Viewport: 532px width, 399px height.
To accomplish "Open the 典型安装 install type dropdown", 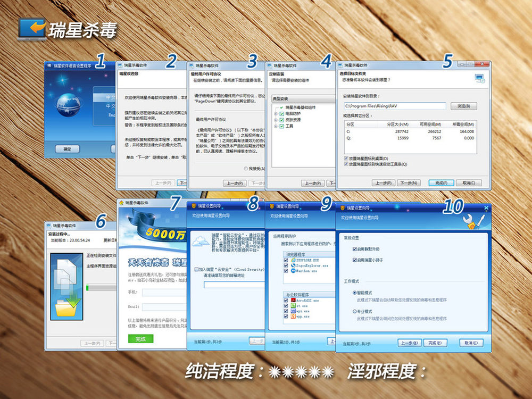I will click(x=303, y=99).
